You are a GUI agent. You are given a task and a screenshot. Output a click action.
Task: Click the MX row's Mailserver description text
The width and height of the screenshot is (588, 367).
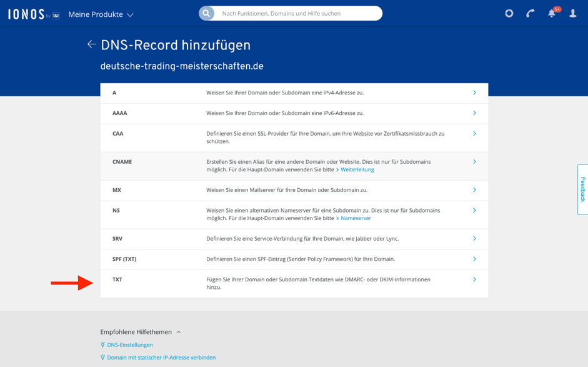pyautogui.click(x=287, y=190)
